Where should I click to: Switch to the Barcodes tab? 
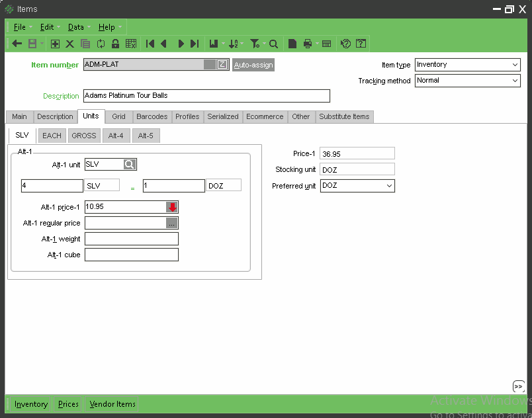click(x=152, y=116)
